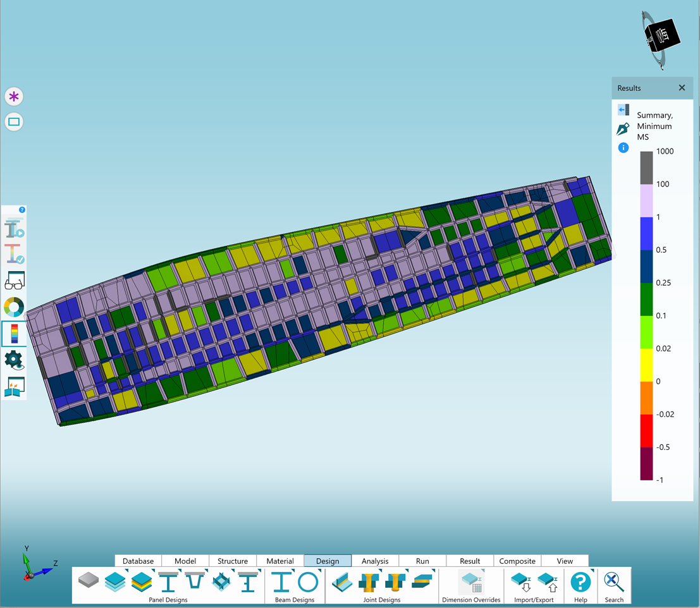This screenshot has height=608, width=700.
Task: Select the grid-stiffened panel design icon
Action: (x=221, y=581)
